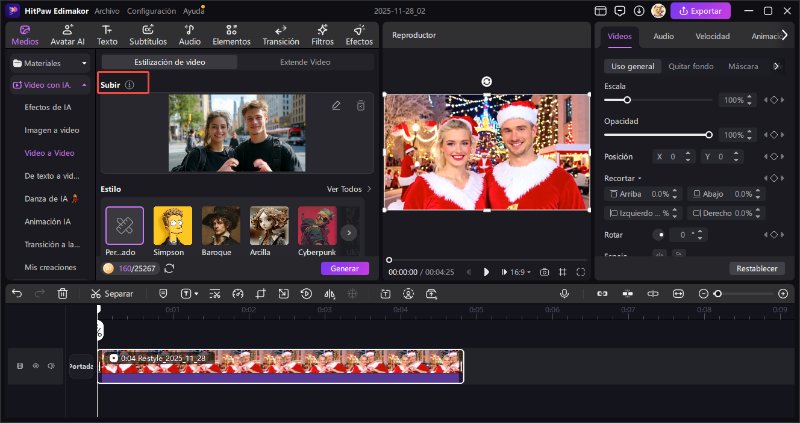Click the Separar split button

[112, 293]
